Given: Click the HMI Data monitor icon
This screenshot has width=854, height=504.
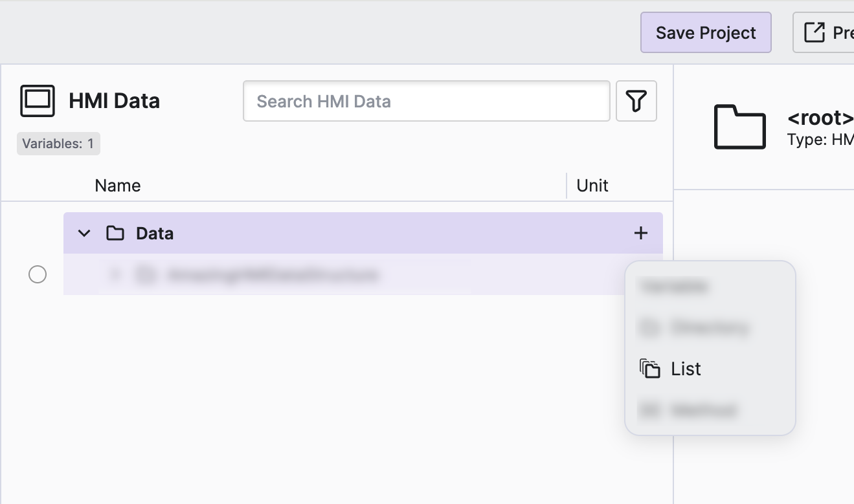Looking at the screenshot, I should coord(38,101).
